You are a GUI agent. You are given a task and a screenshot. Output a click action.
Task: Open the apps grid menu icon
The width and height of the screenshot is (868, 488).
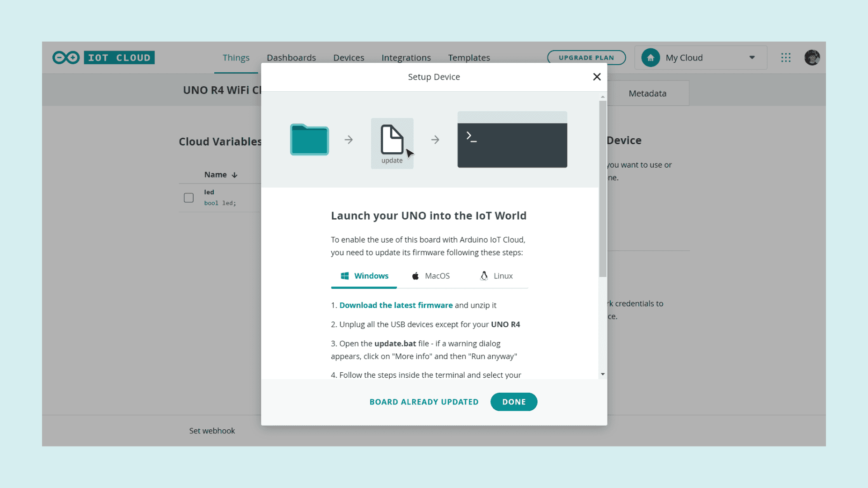coord(786,57)
